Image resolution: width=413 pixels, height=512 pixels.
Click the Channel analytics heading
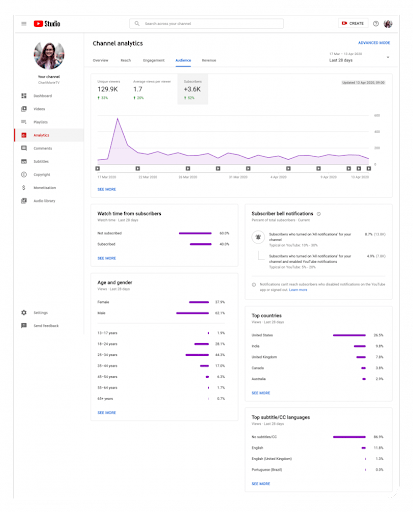coord(118,43)
